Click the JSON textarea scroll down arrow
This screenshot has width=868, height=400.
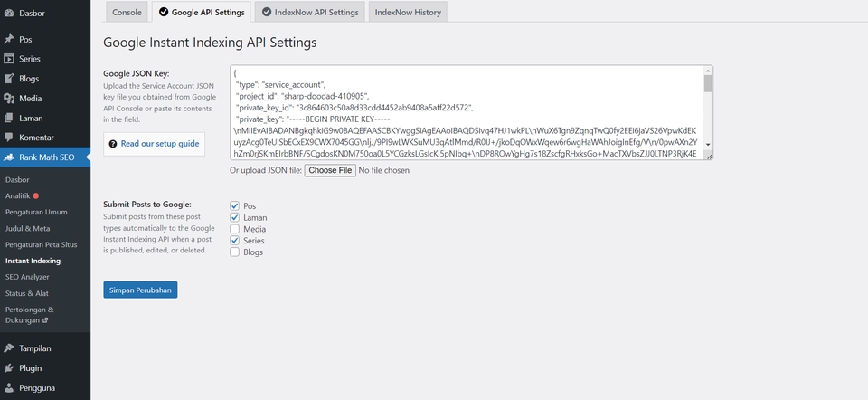708,145
